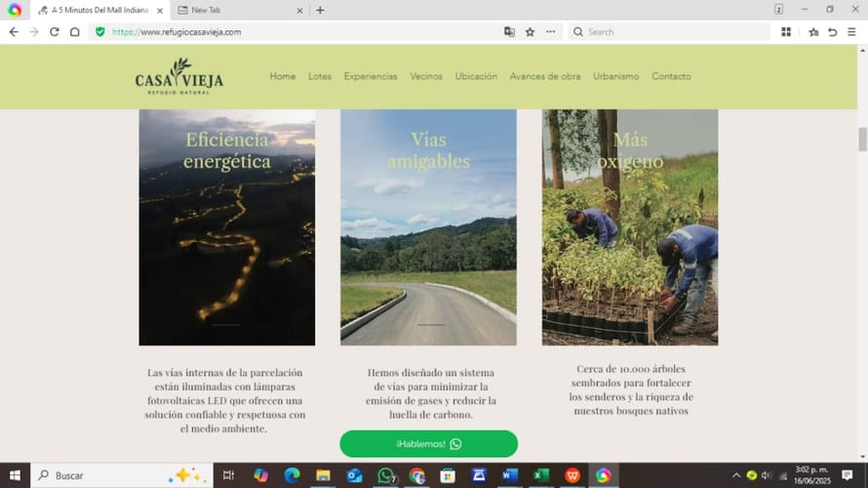
Task: Click the Más oxígeno image card
Action: coord(630,227)
